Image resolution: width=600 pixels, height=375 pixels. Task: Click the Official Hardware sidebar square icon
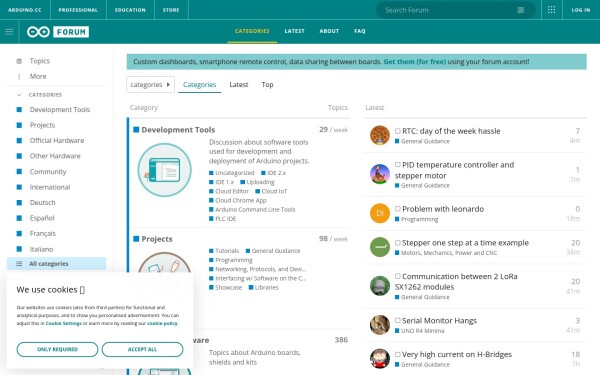pyautogui.click(x=19, y=140)
